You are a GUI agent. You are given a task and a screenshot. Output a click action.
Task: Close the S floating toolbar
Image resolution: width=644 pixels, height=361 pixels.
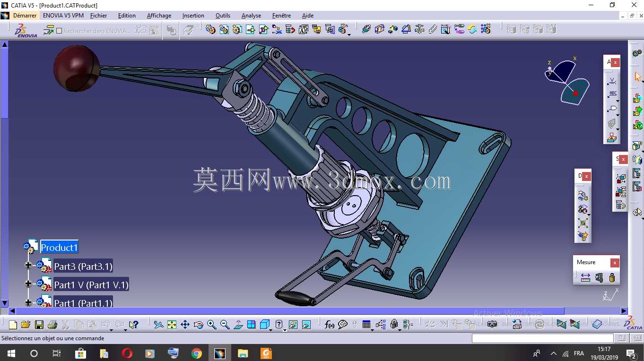click(623, 160)
